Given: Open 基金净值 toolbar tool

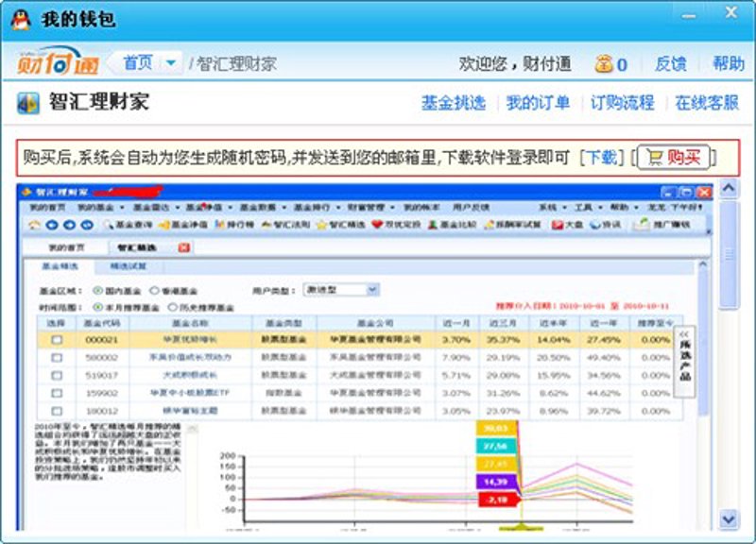Looking at the screenshot, I should 182,225.
